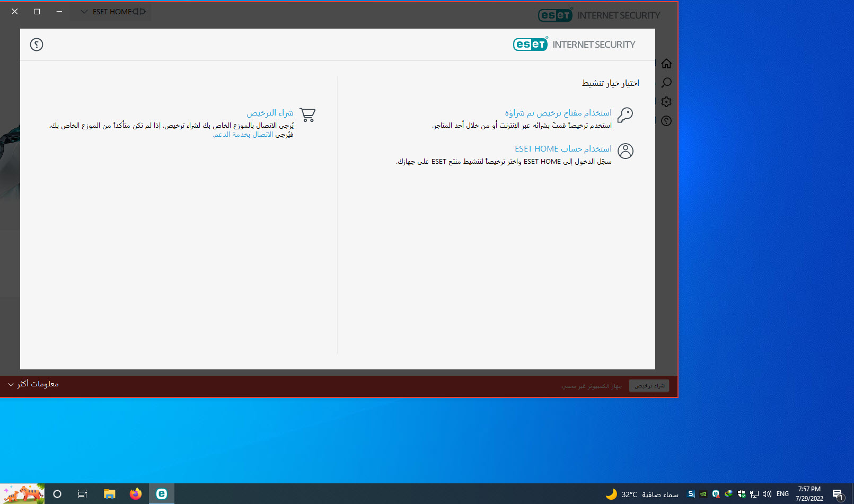Open the Windows Security shield tray icon

pyautogui.click(x=742, y=494)
